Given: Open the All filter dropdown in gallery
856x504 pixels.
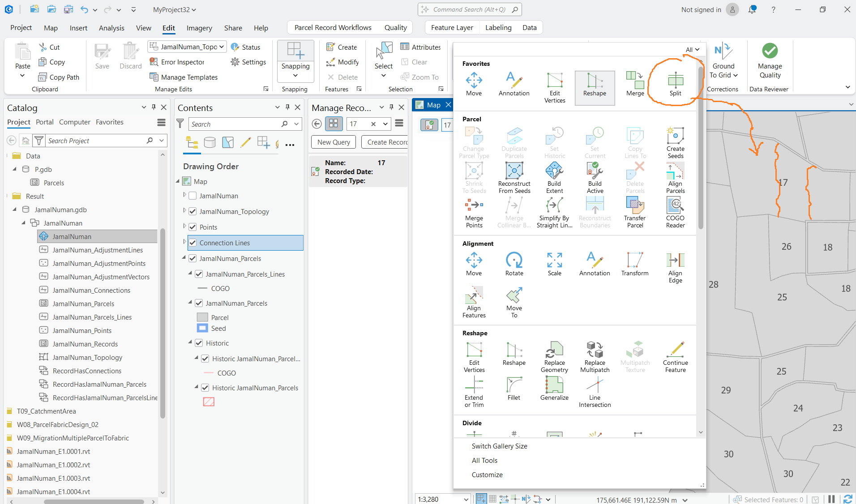Looking at the screenshot, I should pyautogui.click(x=692, y=50).
